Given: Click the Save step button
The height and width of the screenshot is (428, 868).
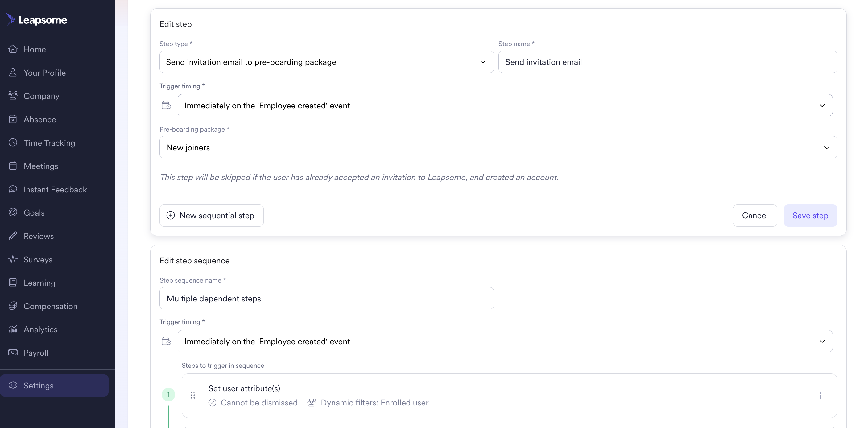Looking at the screenshot, I should pyautogui.click(x=810, y=216).
